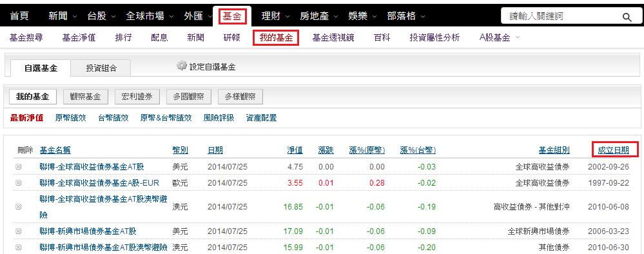Go to 首頁 in top navigation
The width and height of the screenshot is (644, 254).
point(19,16)
